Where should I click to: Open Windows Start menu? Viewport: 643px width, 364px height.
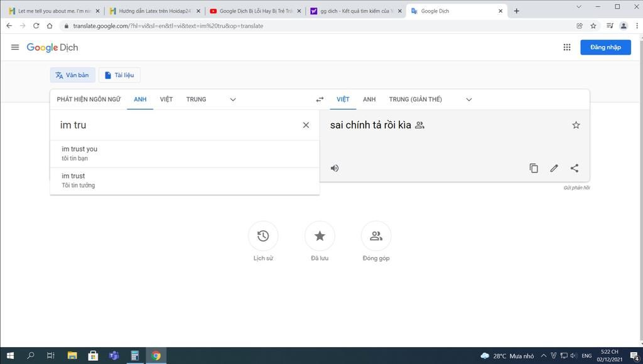tap(10, 355)
